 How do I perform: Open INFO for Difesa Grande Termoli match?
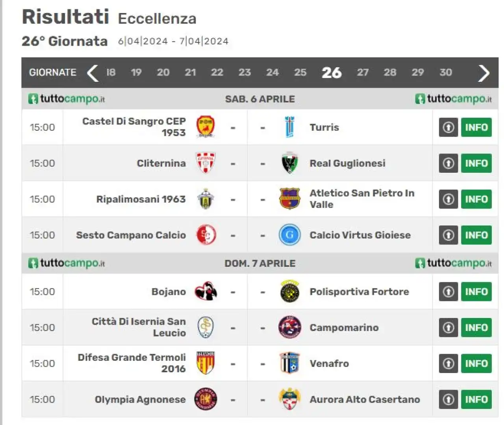point(476,363)
